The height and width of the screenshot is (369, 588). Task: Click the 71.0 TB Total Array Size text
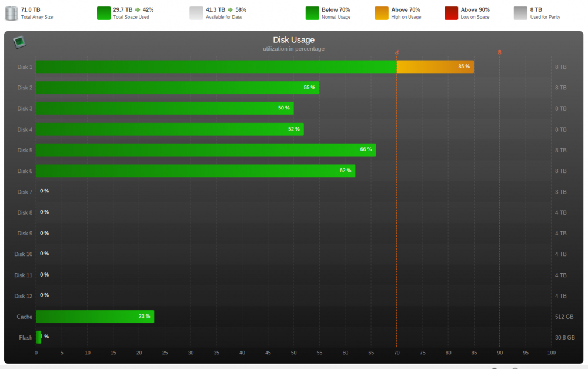click(x=36, y=13)
